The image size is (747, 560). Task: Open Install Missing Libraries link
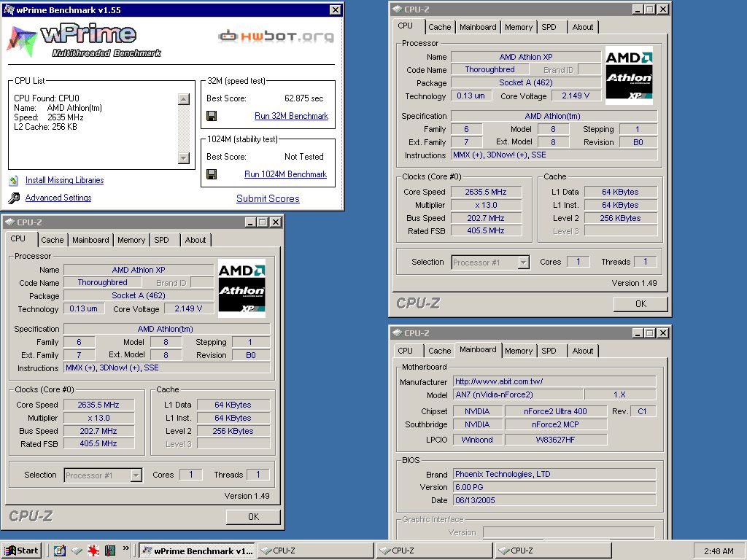click(64, 180)
